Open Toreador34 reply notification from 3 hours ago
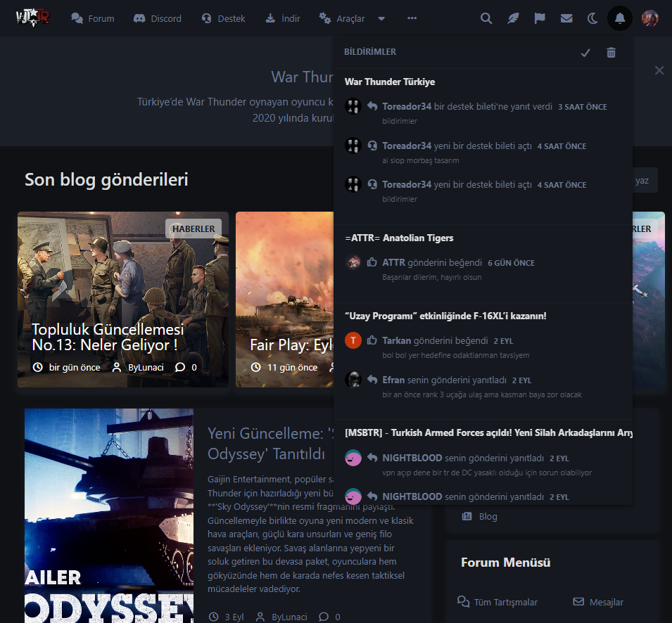Image resolution: width=672 pixels, height=623 pixels. pos(483,113)
